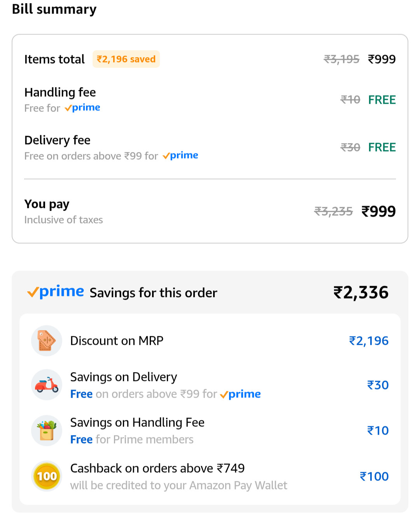Click the ₹2,196 saved badge
Image resolution: width=420 pixels, height=516 pixels.
[x=126, y=59]
